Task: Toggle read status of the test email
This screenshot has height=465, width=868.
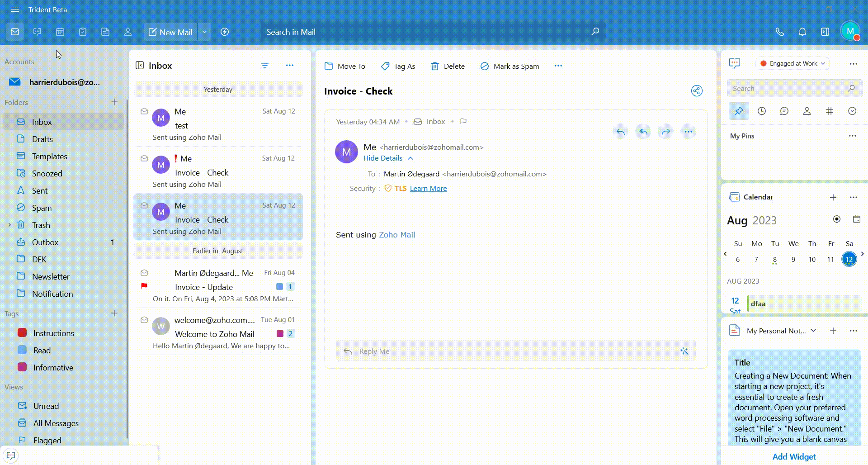Action: [144, 111]
